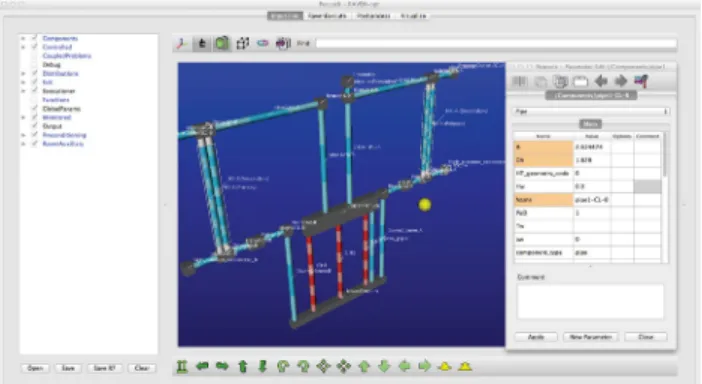Screen dimensions: 702x384
Task: Click the light green down arrow
Action: [384, 367]
